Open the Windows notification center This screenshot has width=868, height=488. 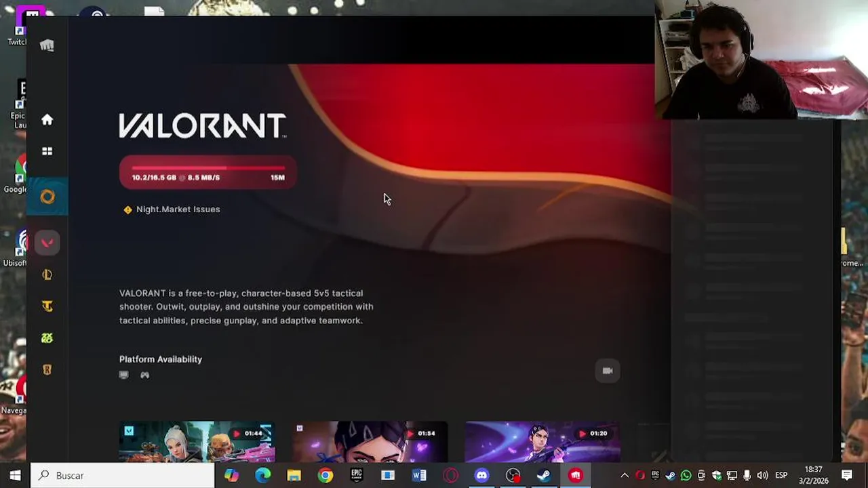847,475
